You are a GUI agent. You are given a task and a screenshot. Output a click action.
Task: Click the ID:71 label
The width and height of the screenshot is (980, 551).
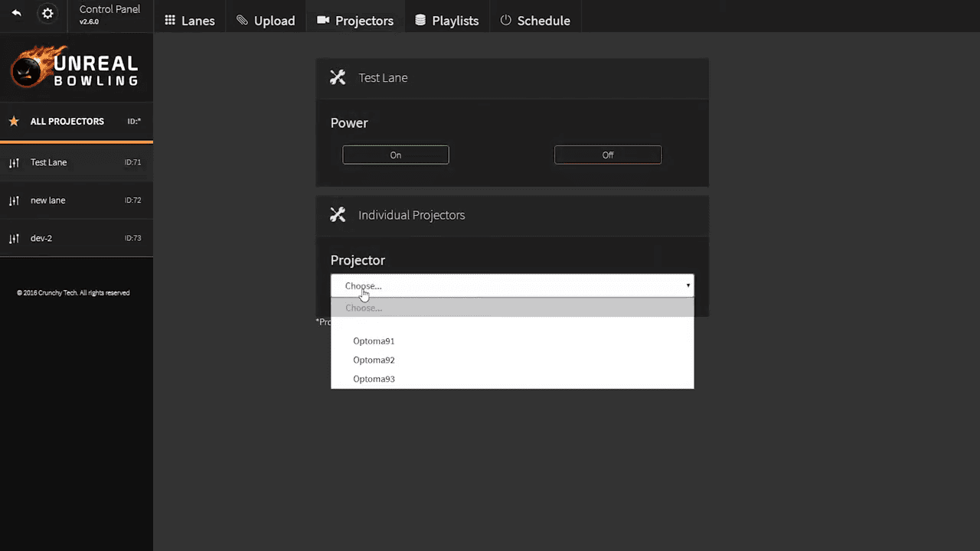pos(132,162)
